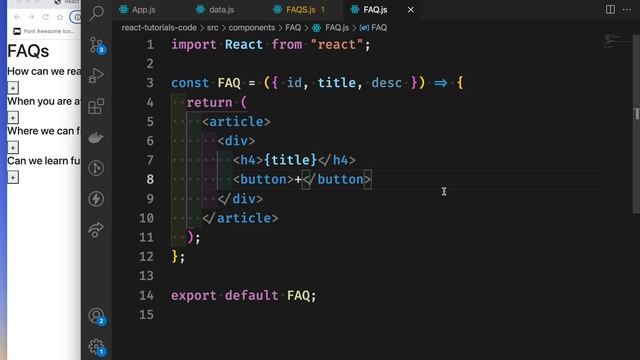Split the editor to the right

pyautogui.click(x=610, y=9)
